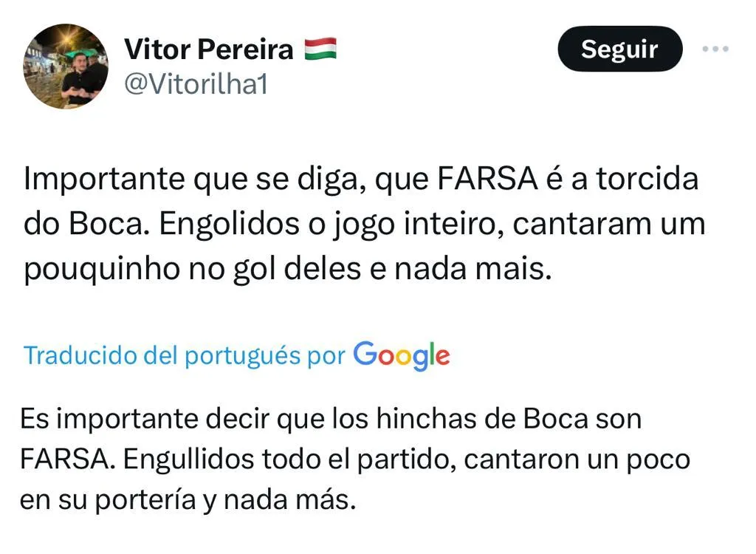Click the word 'portugués' in the translation notice
This screenshot has width=756, height=554.
[x=243, y=355]
